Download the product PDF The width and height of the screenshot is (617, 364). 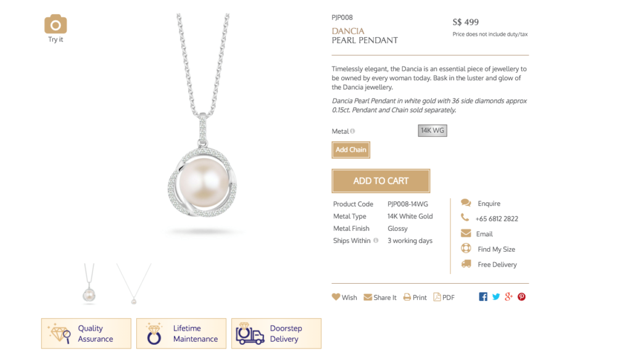444,297
